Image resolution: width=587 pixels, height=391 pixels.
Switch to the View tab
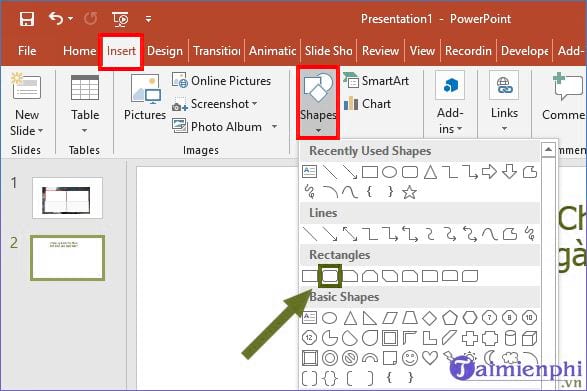click(422, 51)
